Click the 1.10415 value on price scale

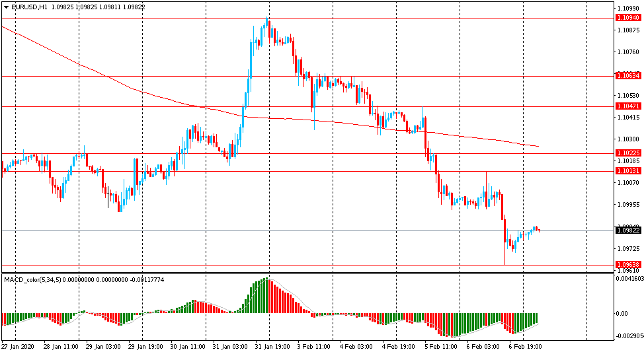(628, 118)
